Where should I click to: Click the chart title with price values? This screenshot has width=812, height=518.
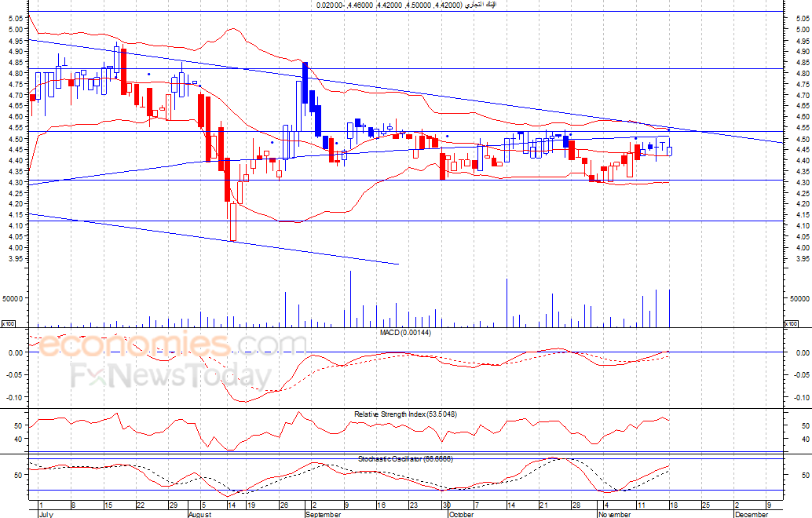[407, 5]
